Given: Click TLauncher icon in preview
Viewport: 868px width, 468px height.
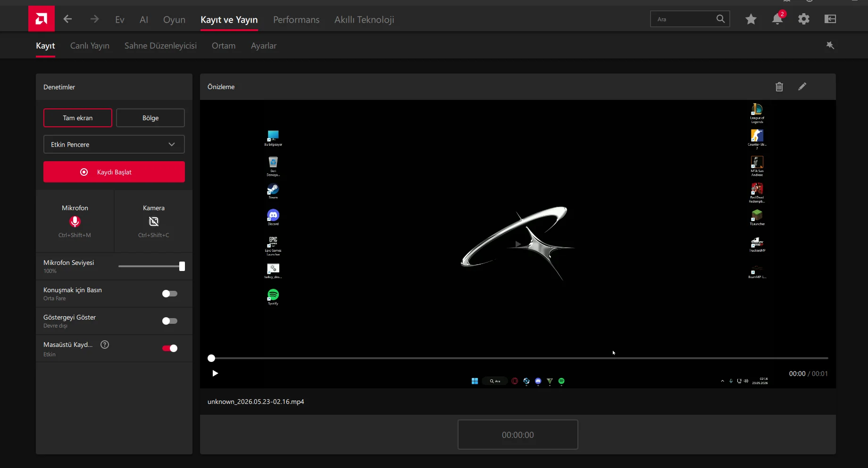Looking at the screenshot, I should pos(757,217).
